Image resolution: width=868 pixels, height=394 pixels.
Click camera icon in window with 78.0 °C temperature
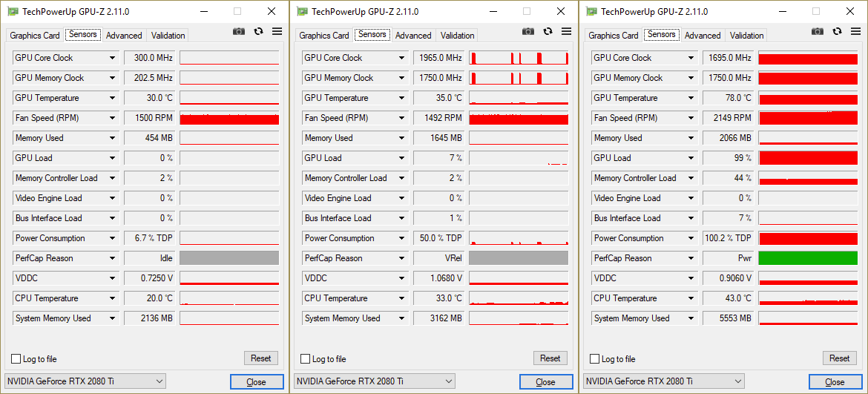pos(818,31)
